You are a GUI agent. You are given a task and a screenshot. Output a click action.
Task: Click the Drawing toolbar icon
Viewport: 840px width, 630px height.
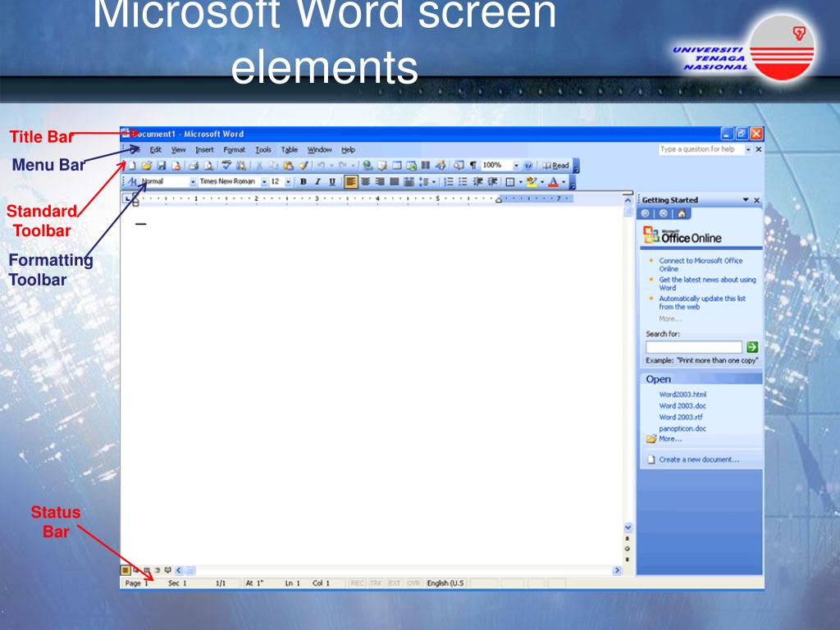(x=441, y=166)
